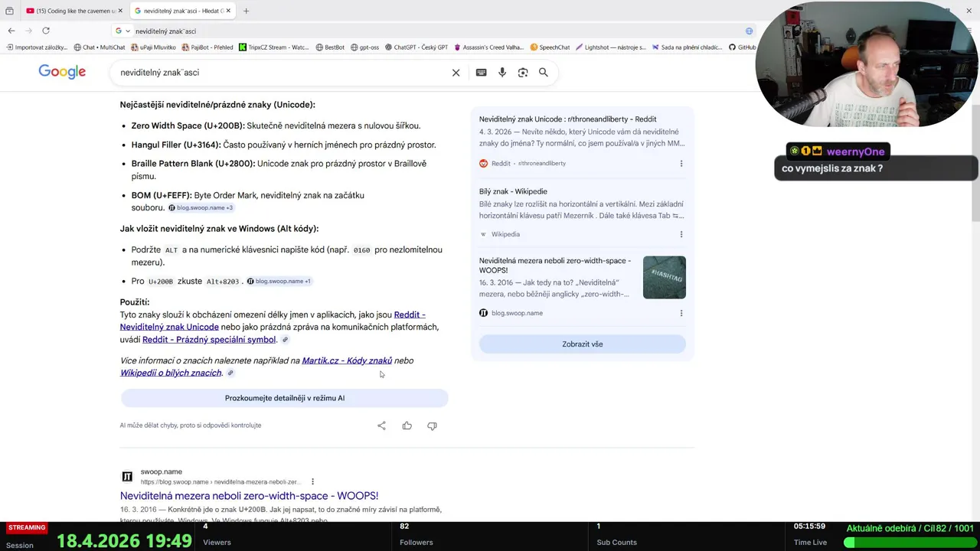This screenshot has width=980, height=551.
Task: Open the 'BestBot' bookmark
Action: coord(330,47)
